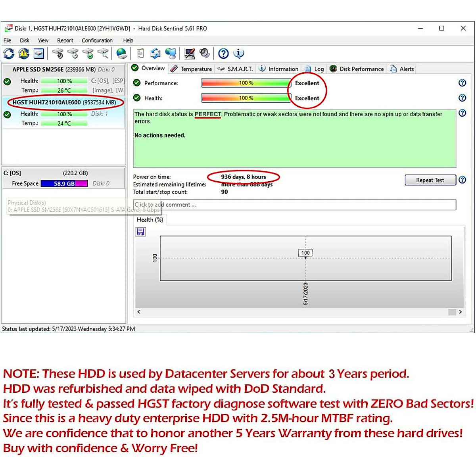Click the speaker toolbar icon
Viewport: 476px width, 476px height.
pos(205,54)
